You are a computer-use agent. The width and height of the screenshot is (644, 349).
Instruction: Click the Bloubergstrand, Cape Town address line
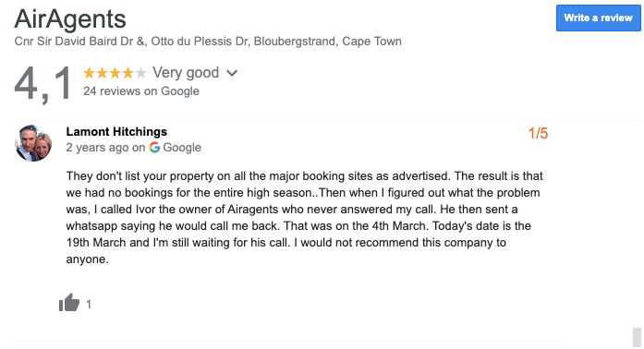(x=208, y=42)
